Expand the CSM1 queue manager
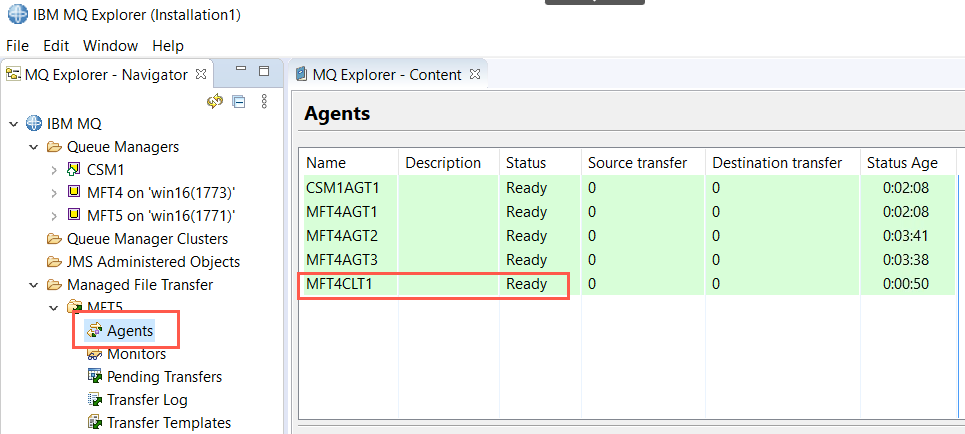 click(x=55, y=170)
